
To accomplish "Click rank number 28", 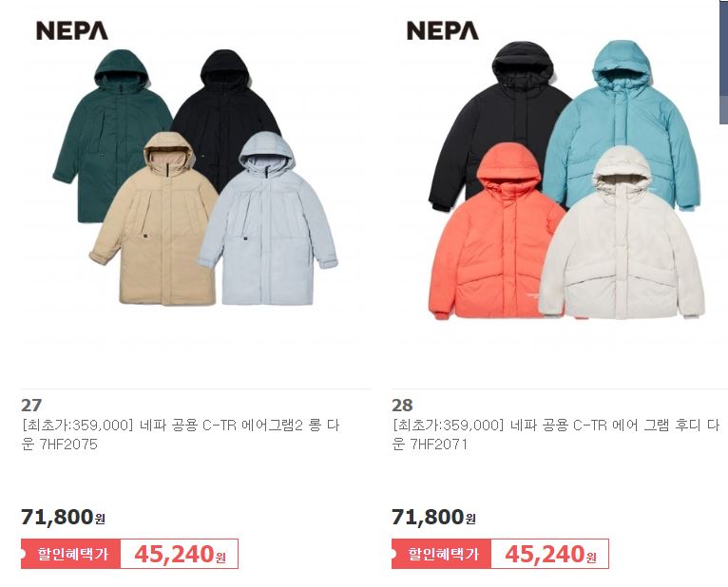I will [x=402, y=405].
